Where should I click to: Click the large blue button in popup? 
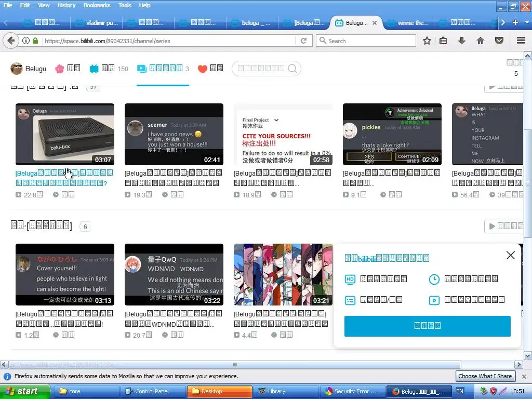[427, 326]
